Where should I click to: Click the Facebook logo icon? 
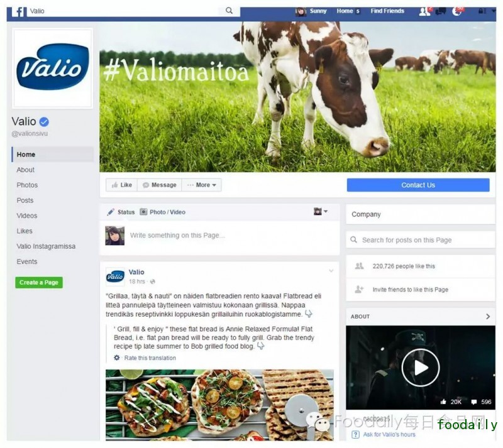tap(19, 11)
